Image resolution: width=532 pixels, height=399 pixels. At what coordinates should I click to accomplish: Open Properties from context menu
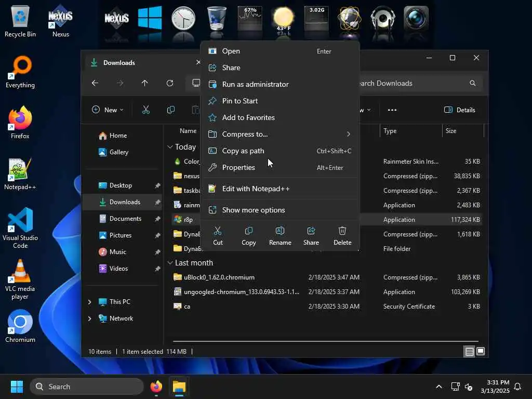tap(280, 167)
